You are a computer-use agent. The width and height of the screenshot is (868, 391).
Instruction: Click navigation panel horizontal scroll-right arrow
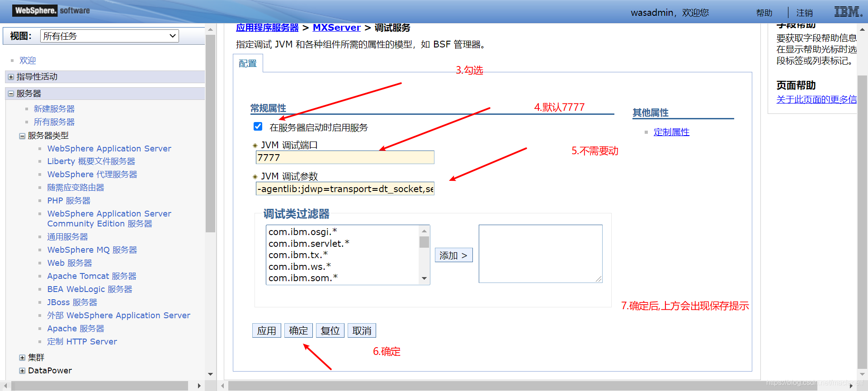[199, 386]
